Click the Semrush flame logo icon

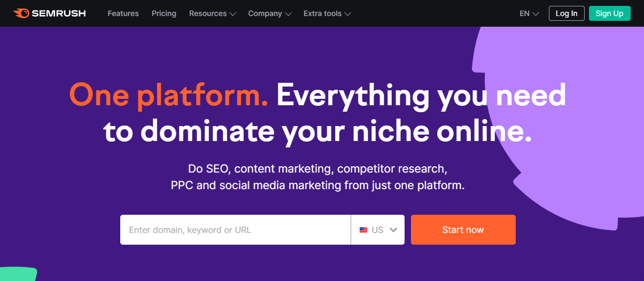[x=21, y=13]
